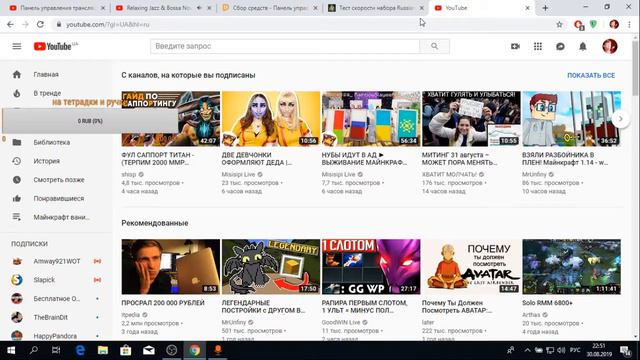
Task: Reload the page in the browser
Action: click(40, 24)
